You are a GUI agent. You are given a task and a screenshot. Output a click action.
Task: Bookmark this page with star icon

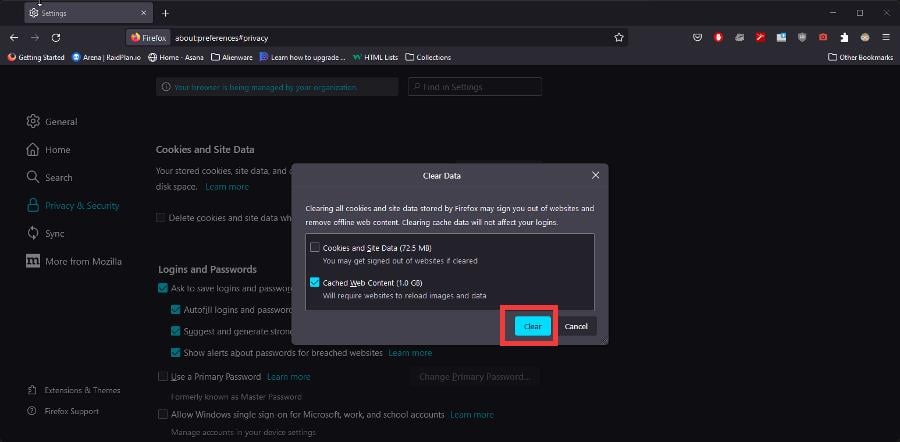[619, 37]
